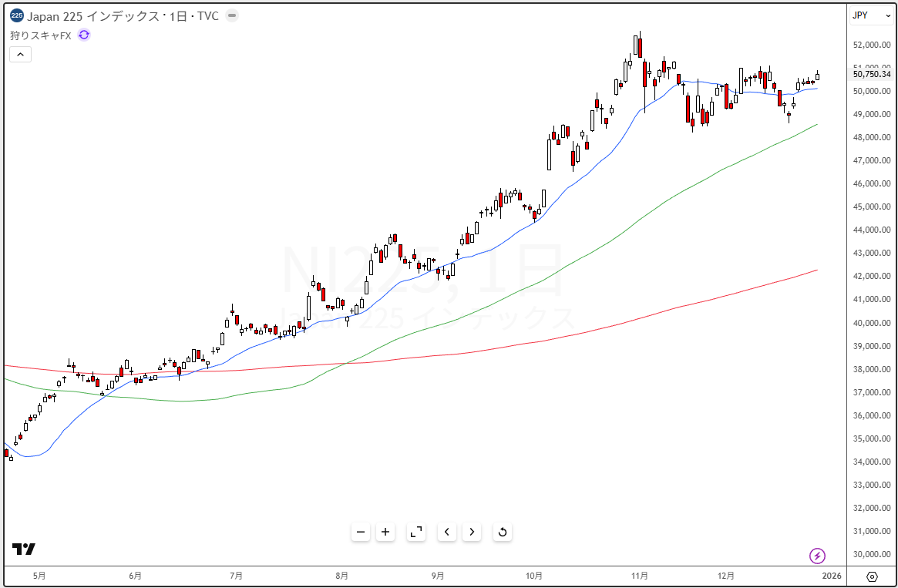Click the purple lightning bolt icon

coord(817,556)
